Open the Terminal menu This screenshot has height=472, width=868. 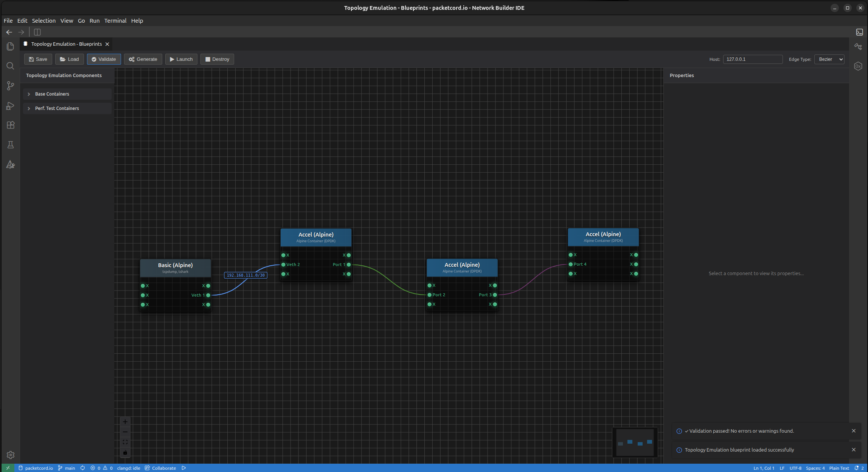pyautogui.click(x=115, y=21)
